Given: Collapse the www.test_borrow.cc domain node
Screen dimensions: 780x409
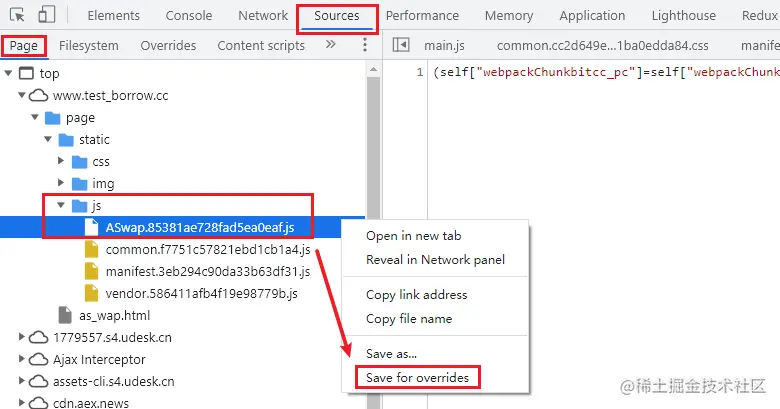Looking at the screenshot, I should 21,95.
